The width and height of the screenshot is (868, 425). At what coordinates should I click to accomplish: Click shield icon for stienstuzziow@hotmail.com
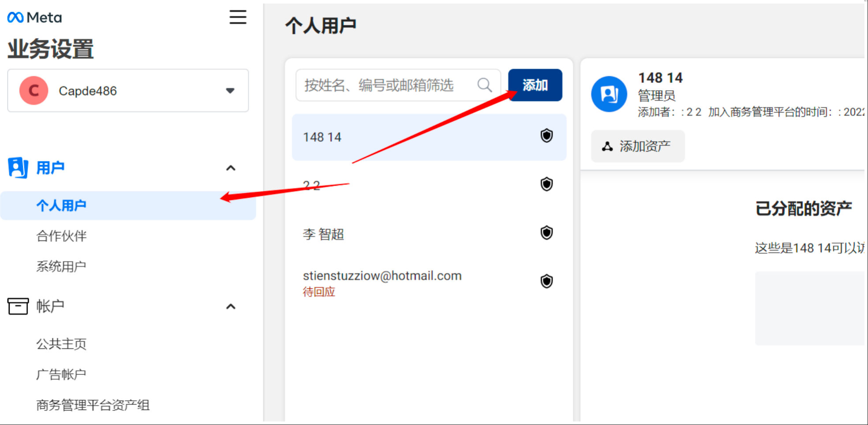pos(546,281)
